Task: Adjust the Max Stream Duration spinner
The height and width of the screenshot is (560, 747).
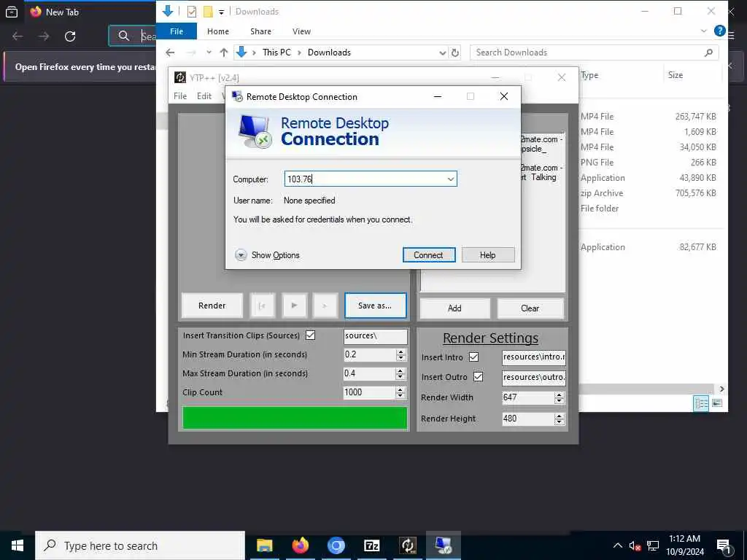Action: pyautogui.click(x=400, y=374)
